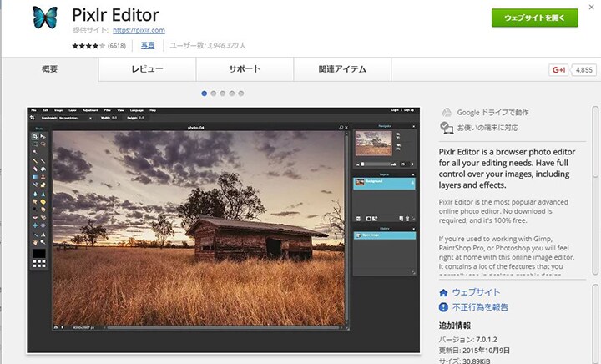Image resolution: width=601 pixels, height=364 pixels.
Task: Select the Sharpen triangle tool in Pixlr toolbox
Action: (x=43, y=194)
